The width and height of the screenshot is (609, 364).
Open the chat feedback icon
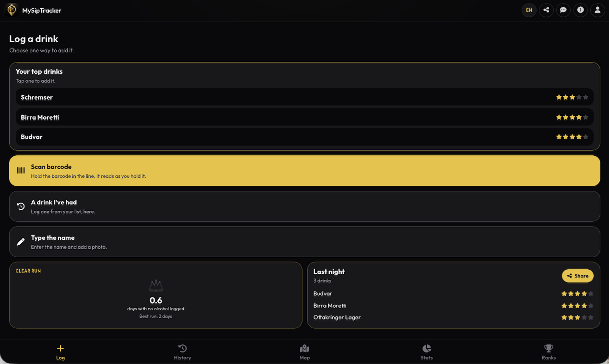pos(563,10)
